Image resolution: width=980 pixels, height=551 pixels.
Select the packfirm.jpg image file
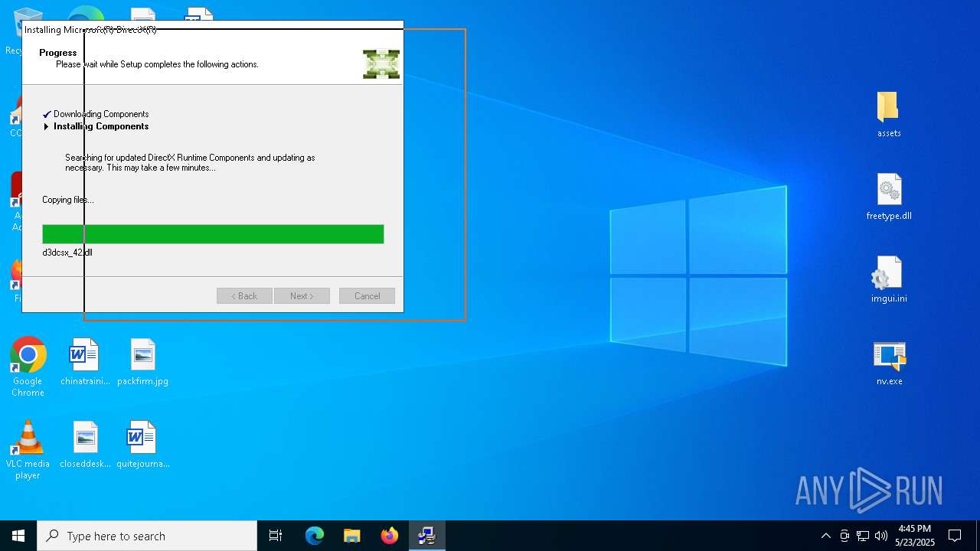[142, 363]
